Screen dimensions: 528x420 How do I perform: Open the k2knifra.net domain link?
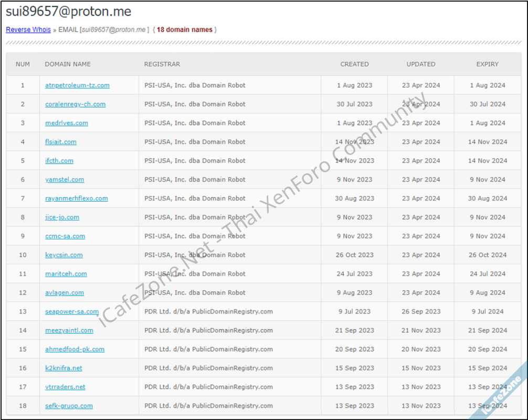pyautogui.click(x=64, y=368)
